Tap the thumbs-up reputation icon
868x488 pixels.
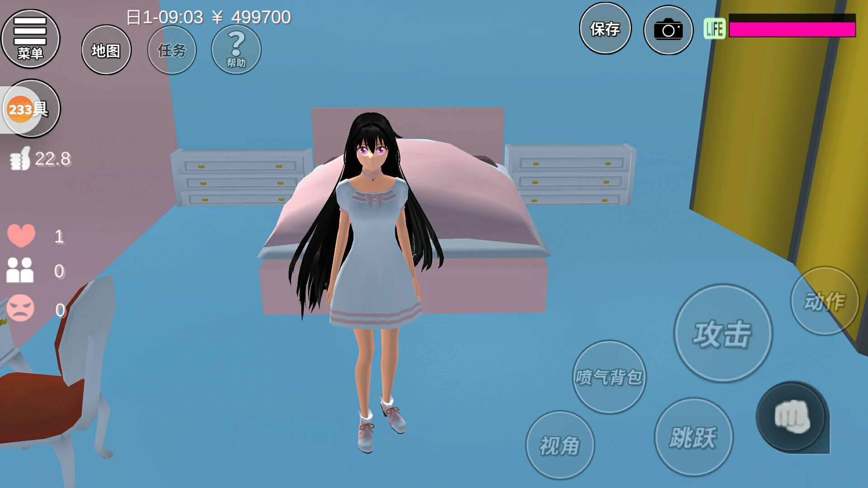[x=20, y=159]
